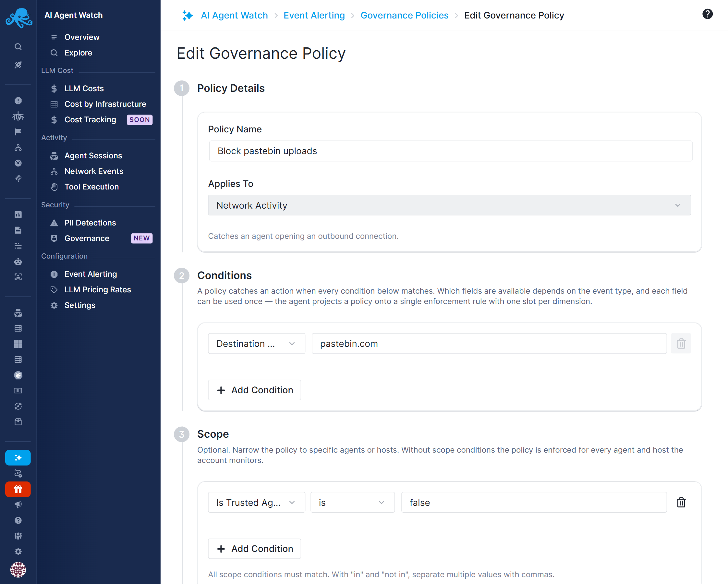Open the search magnifier in the icon rail
This screenshot has width=728, height=584.
(x=18, y=47)
